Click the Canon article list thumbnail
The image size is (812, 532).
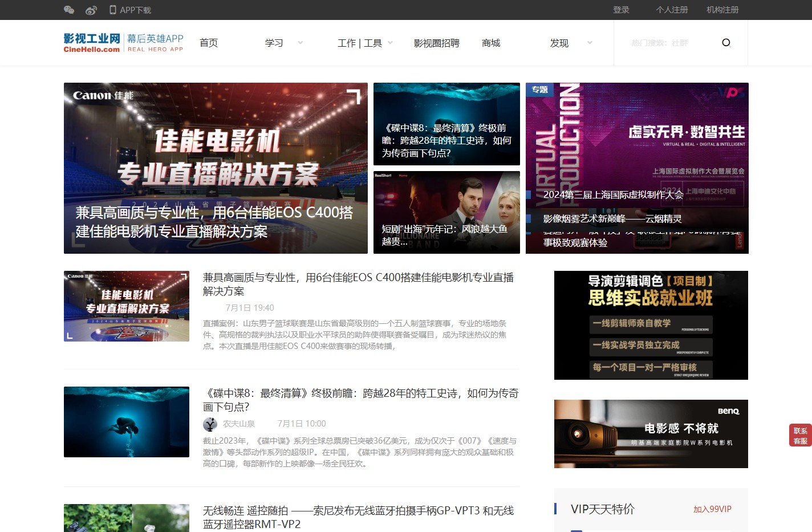tap(127, 306)
